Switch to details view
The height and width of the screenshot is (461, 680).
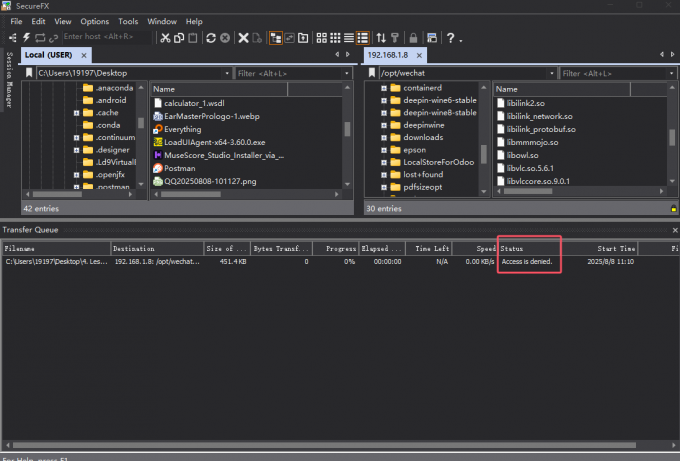363,38
